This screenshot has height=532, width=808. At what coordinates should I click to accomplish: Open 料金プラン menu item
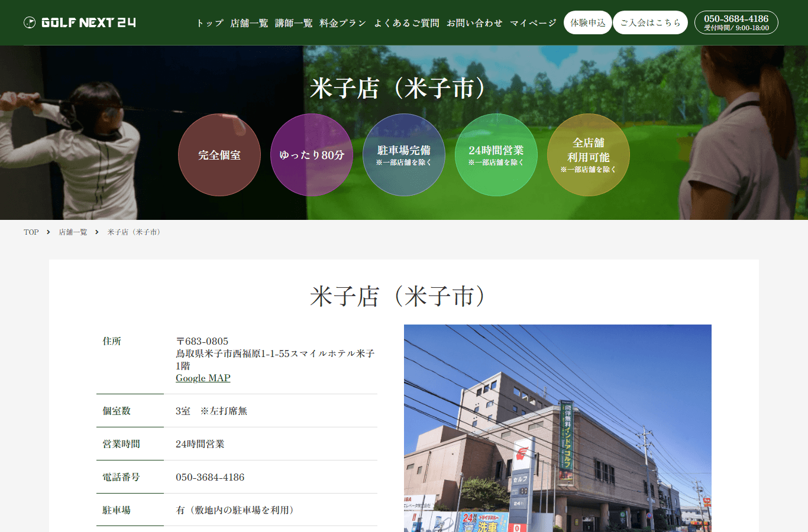342,23
